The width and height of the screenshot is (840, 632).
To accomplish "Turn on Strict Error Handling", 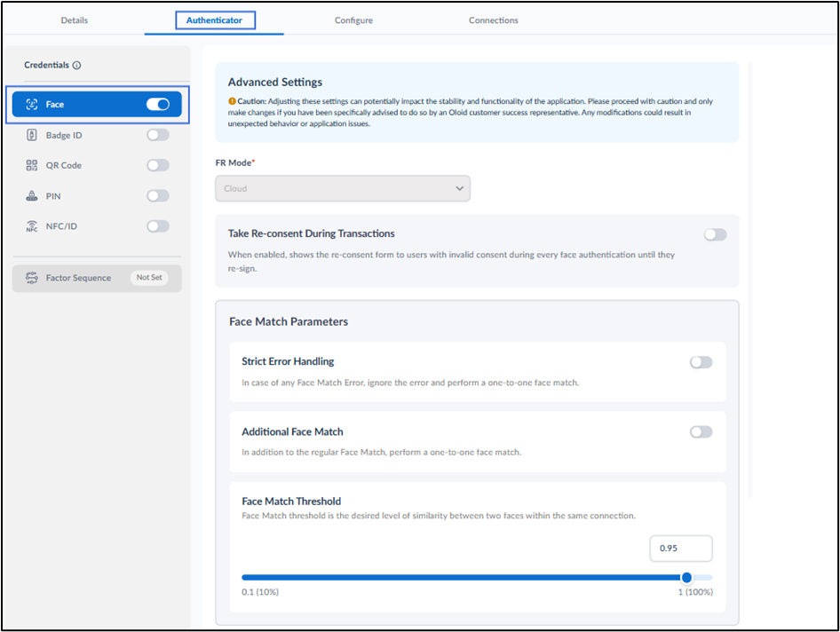I will tap(701, 362).
